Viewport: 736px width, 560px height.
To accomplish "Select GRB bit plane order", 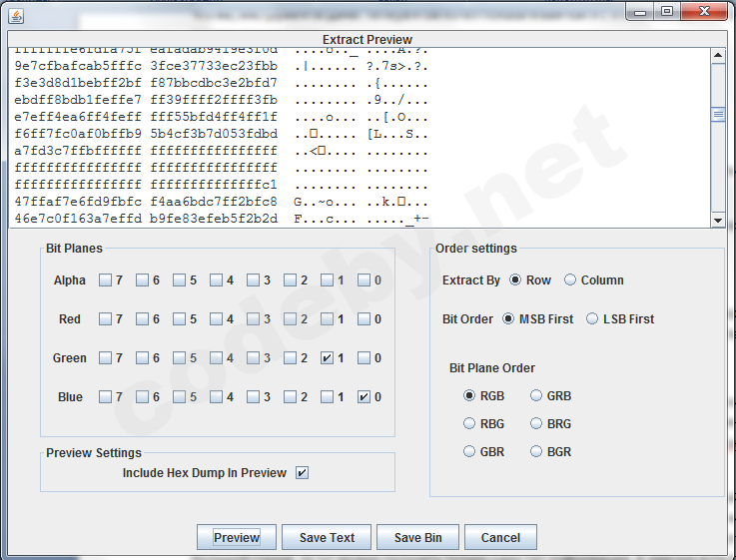I will pyautogui.click(x=536, y=396).
